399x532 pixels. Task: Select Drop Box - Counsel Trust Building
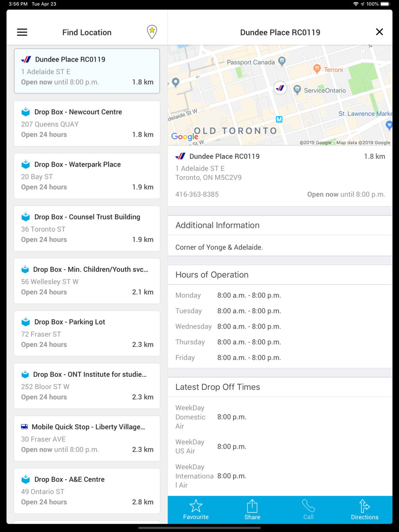(x=87, y=229)
